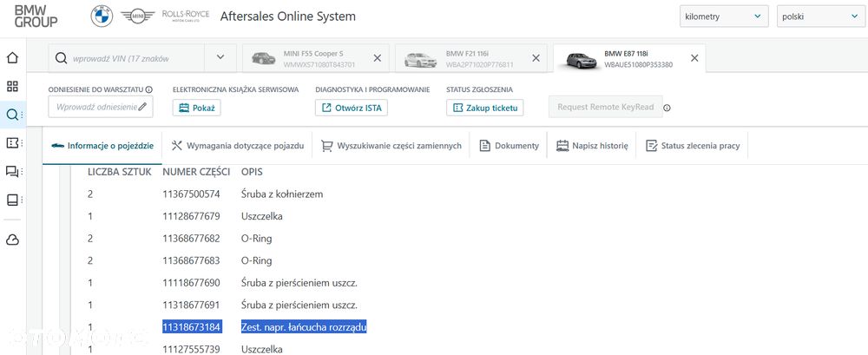Image resolution: width=868 pixels, height=355 pixels.
Task: Click part number 11118677690
Action: tap(191, 283)
